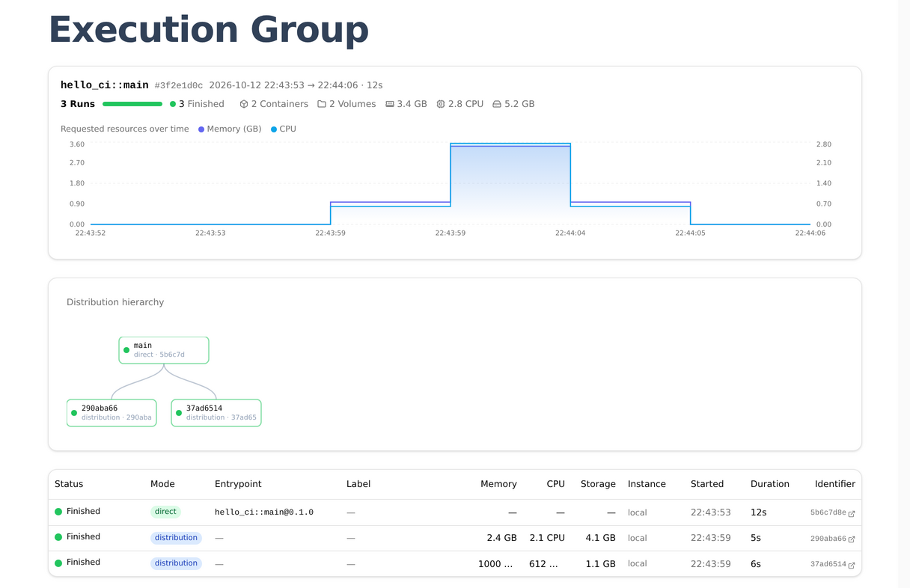Image resolution: width=910 pixels, height=588 pixels.
Task: Click the Entrypoint column header
Action: click(x=238, y=484)
